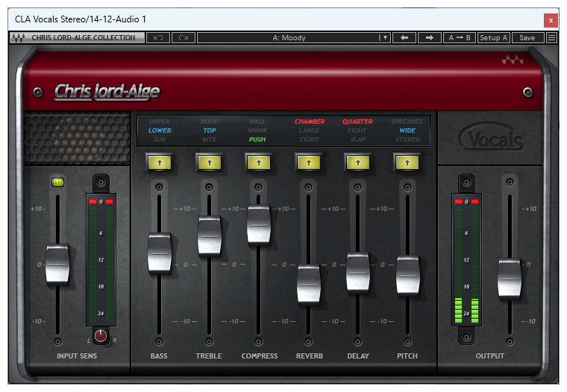567x392 pixels.
Task: Select the PUSH compress mode label
Action: pos(257,139)
